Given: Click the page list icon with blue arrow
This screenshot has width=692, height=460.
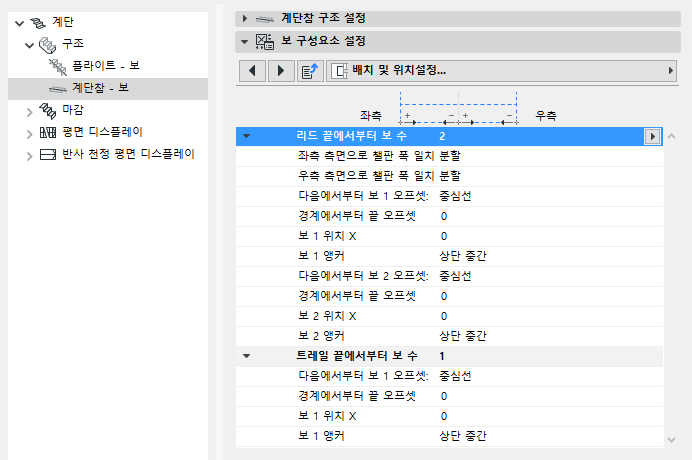Looking at the screenshot, I should click(310, 71).
